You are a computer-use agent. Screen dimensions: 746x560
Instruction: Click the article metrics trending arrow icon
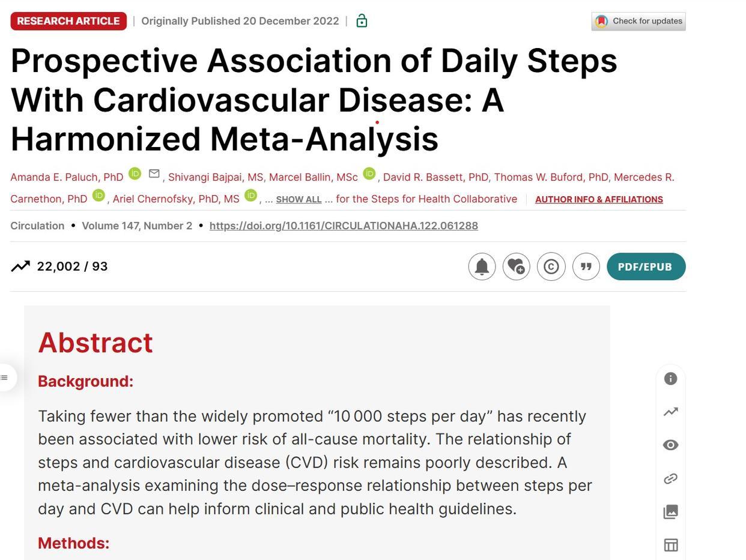click(x=20, y=266)
